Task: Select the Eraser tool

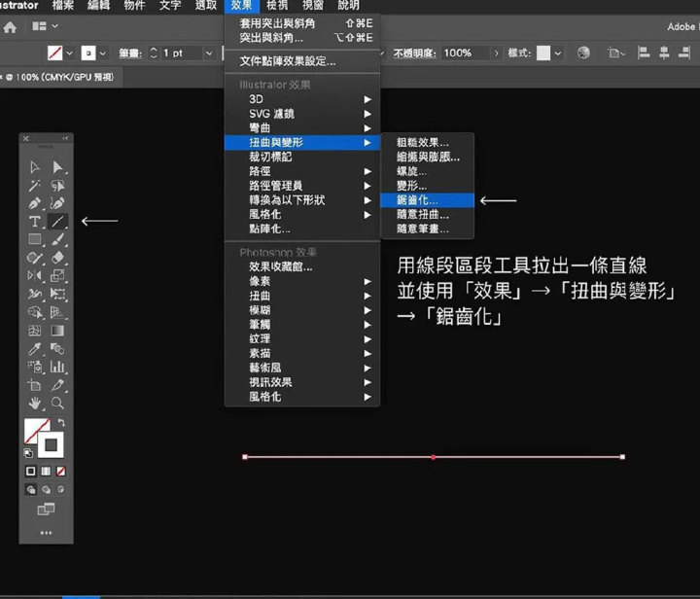Action: 57,258
